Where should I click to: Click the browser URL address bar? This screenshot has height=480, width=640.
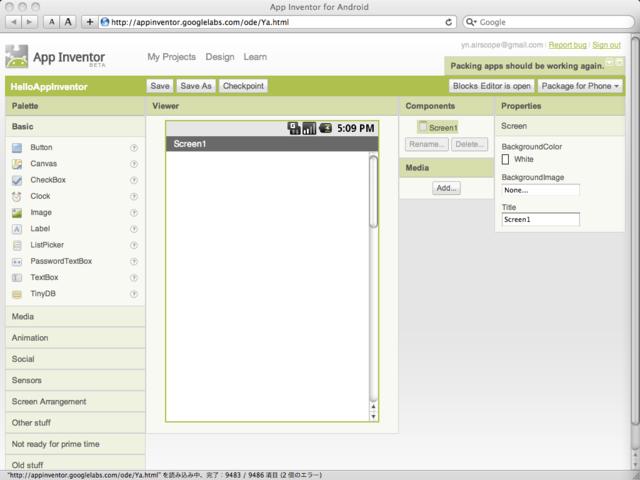point(276,22)
